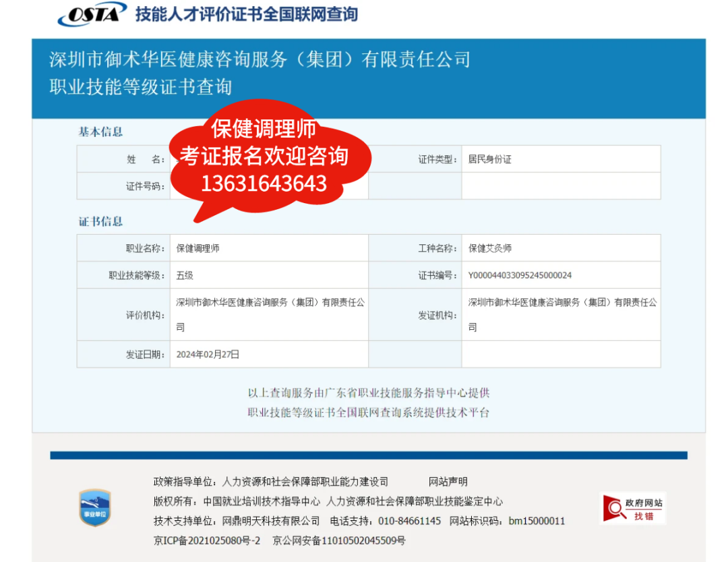728x562 pixels.
Task: Click the 证书编号 field label
Action: 437,275
